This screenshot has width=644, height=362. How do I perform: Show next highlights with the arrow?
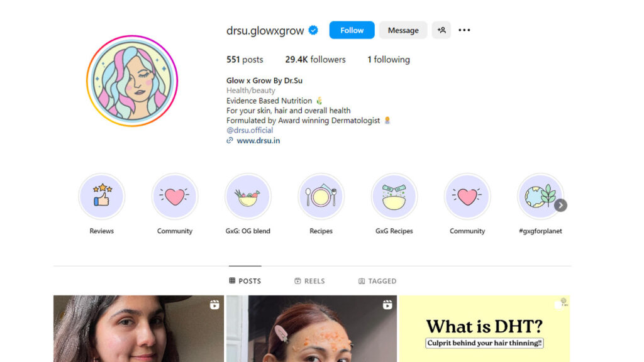pos(560,206)
